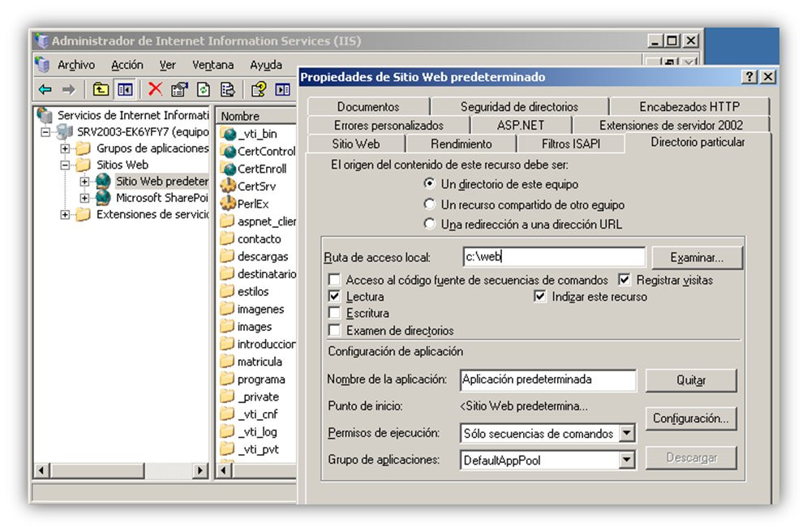Click the Examinar... button
Image resolution: width=807 pixels, height=532 pixels.
697,257
